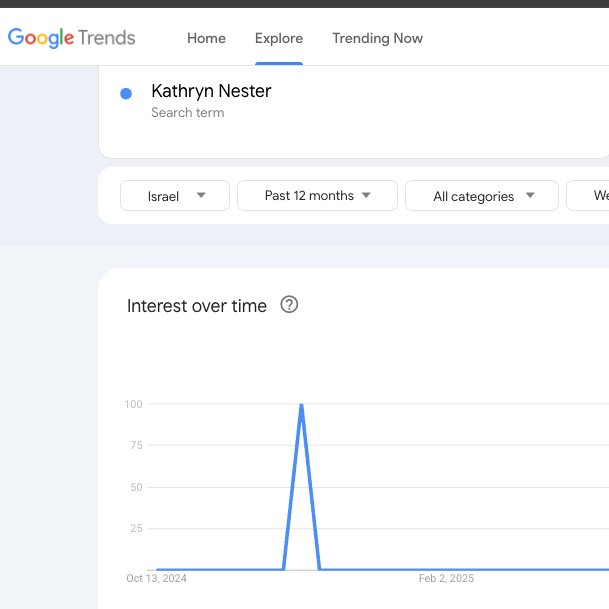The height and width of the screenshot is (609, 609).
Task: Expand the All categories dropdown
Action: point(482,196)
